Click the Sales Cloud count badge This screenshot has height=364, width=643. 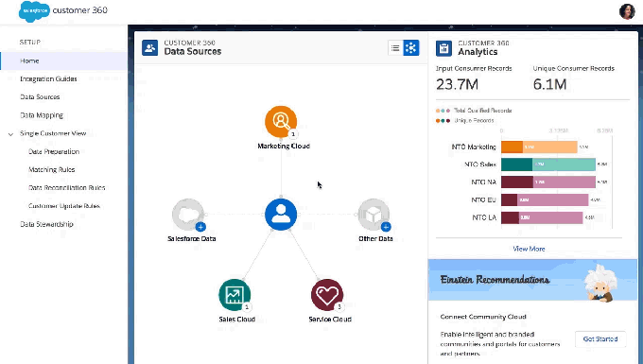tap(247, 306)
